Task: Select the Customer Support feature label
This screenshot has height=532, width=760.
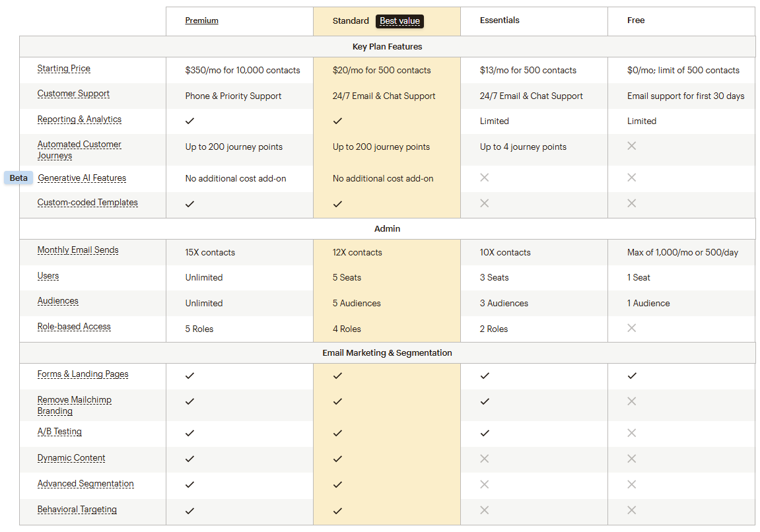Action: tap(73, 94)
